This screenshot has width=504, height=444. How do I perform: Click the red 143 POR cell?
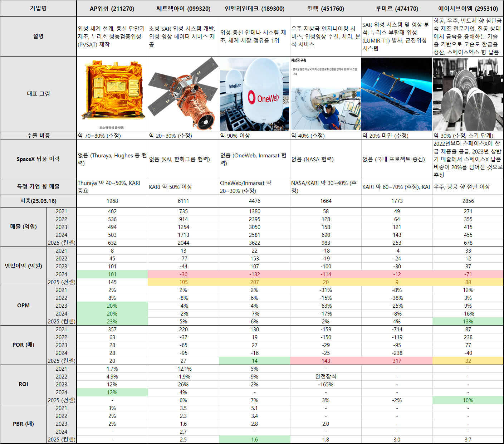tap(326, 361)
